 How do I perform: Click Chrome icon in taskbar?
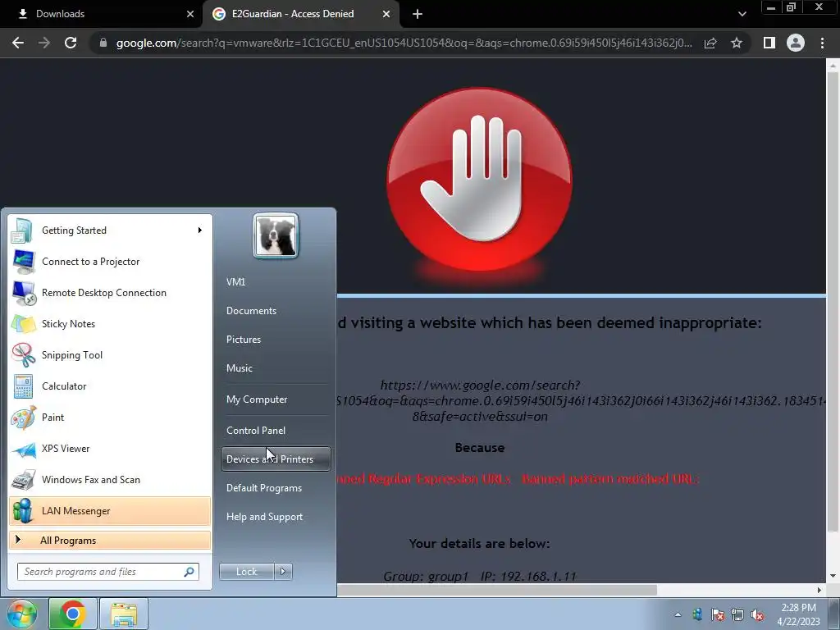[x=73, y=614]
